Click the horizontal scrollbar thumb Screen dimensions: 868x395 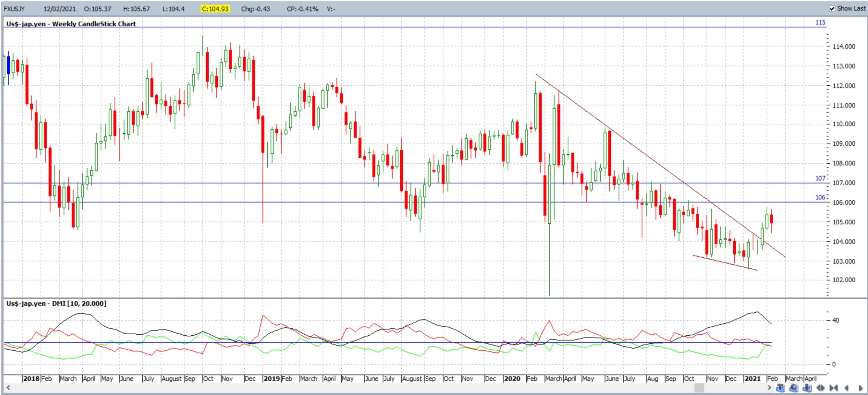pos(699,388)
